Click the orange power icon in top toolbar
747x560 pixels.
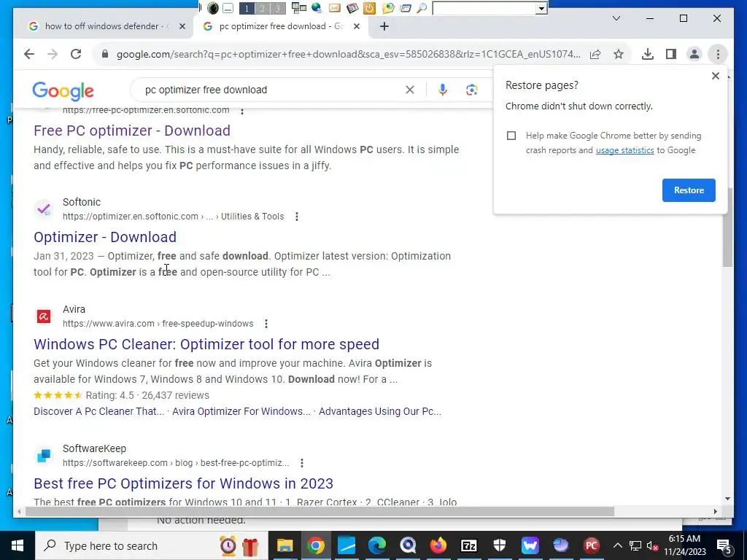click(x=369, y=7)
